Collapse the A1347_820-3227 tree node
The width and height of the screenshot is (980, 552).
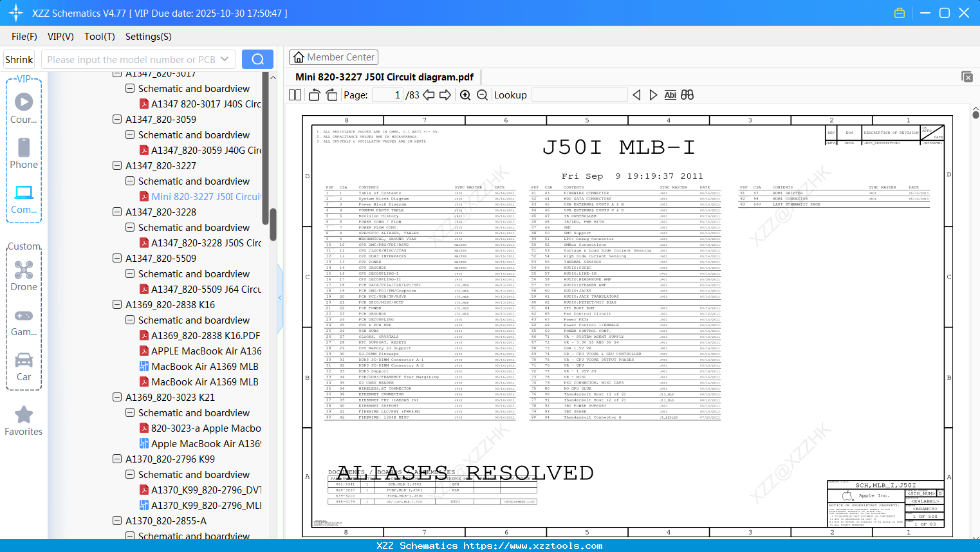[x=117, y=166]
